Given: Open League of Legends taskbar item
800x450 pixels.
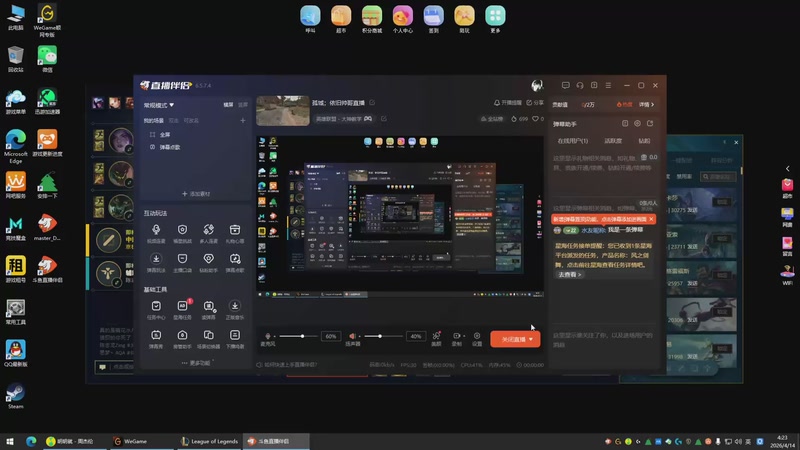Looking at the screenshot, I should coord(210,441).
